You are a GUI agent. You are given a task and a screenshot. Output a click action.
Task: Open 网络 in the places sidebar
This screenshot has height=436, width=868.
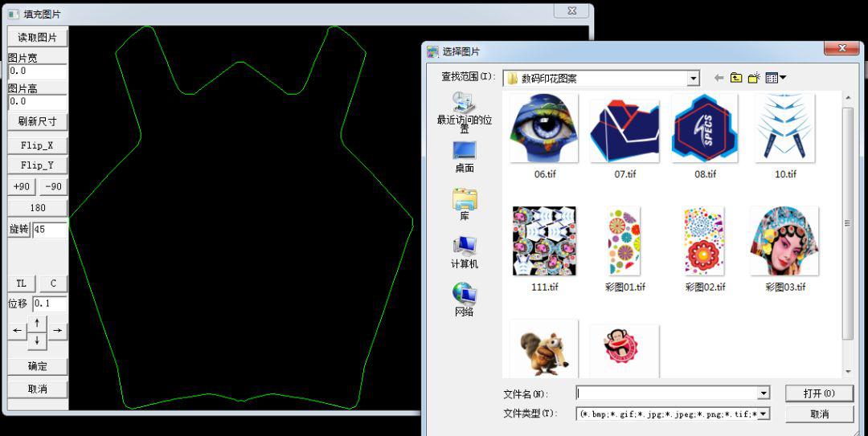coord(464,299)
